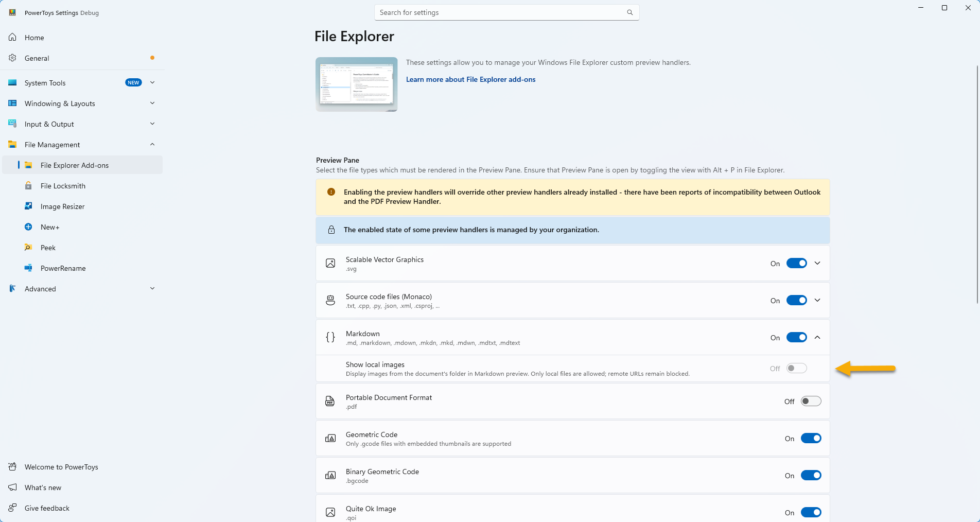Viewport: 980px width, 522px height.
Task: Click the search magnifier icon
Action: [629, 12]
